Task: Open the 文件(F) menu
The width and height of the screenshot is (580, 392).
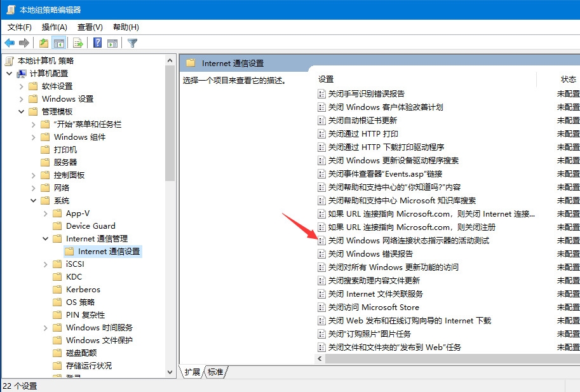Action: point(19,27)
